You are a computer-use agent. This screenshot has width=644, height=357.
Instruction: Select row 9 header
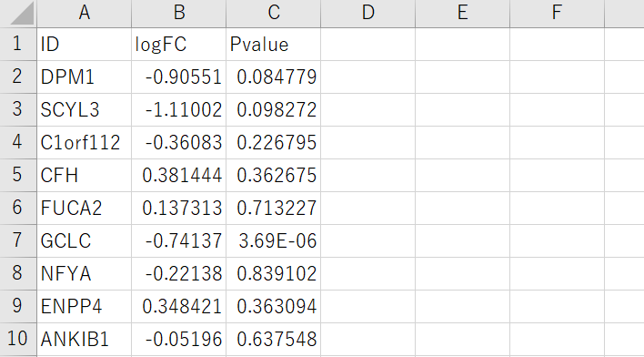coord(18,306)
